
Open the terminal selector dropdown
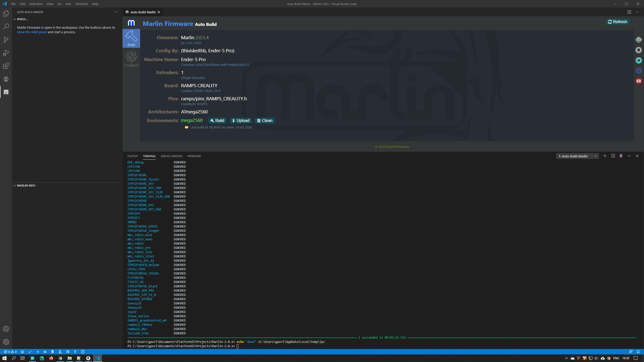pos(577,156)
